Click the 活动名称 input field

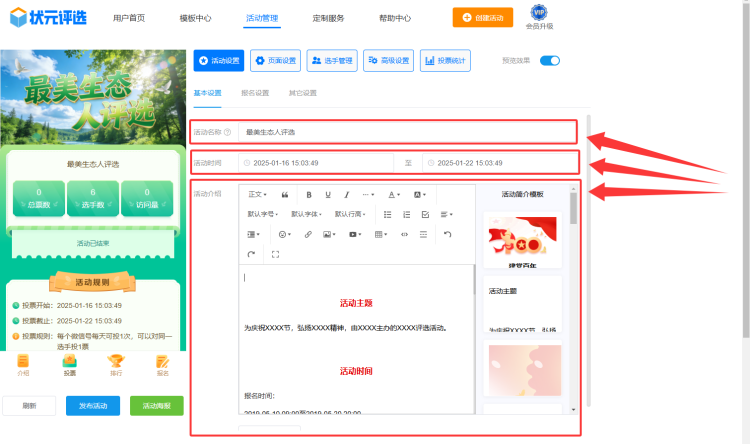pos(407,132)
